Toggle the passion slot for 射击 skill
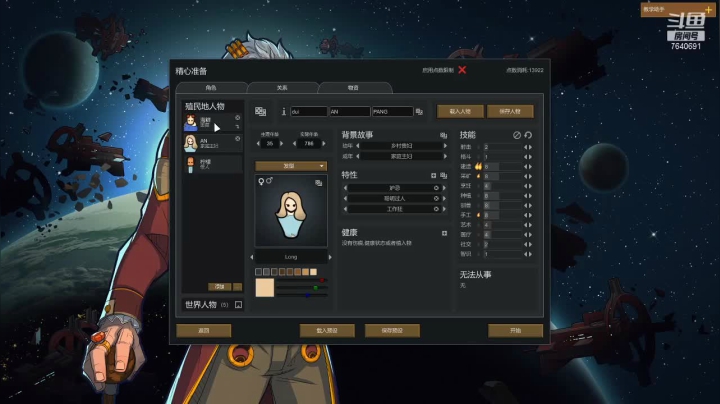720x404 pixels. pos(478,147)
